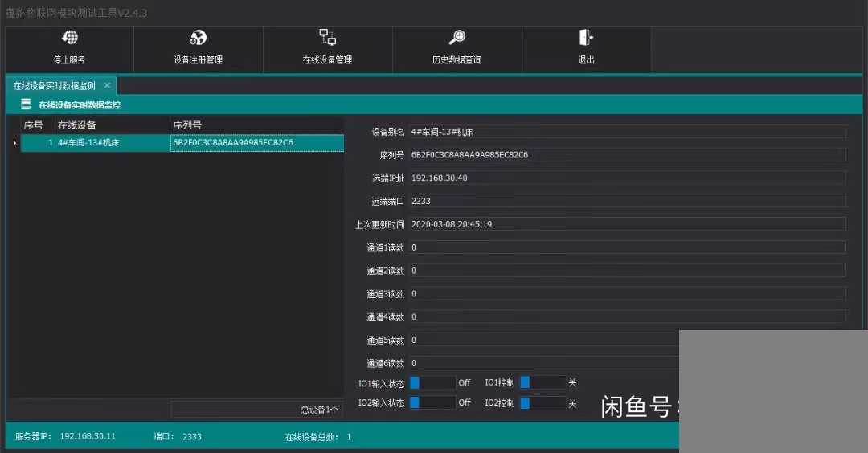This screenshot has height=453, width=868.
Task: Toggle the IO1控制 switch
Action: click(543, 382)
